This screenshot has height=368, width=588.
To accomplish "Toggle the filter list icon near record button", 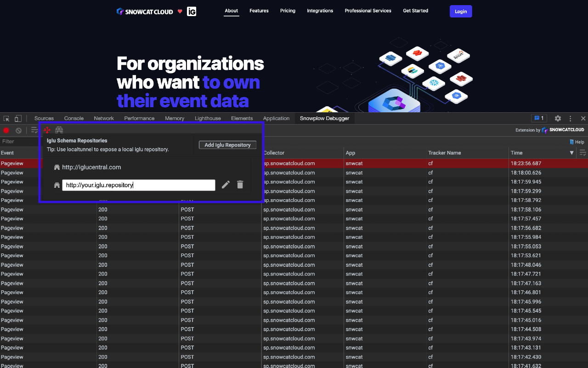I will point(34,130).
